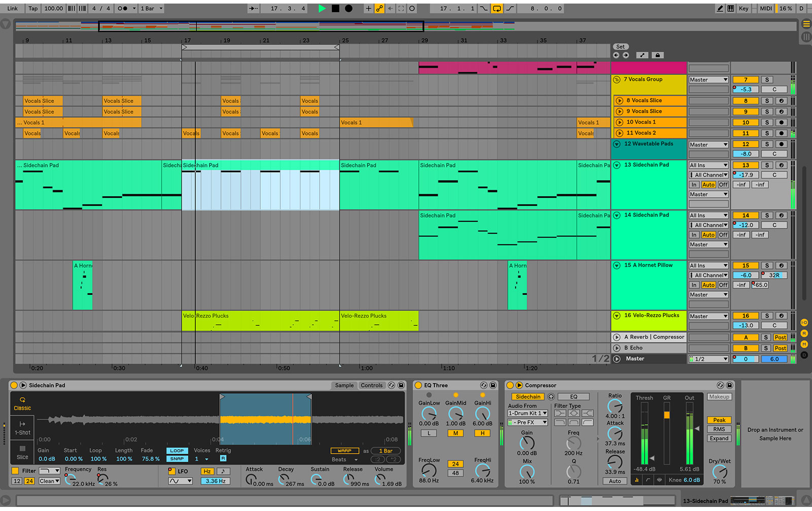The image size is (812, 511).
Task: Select Compressor EQ tab
Action: click(x=573, y=397)
